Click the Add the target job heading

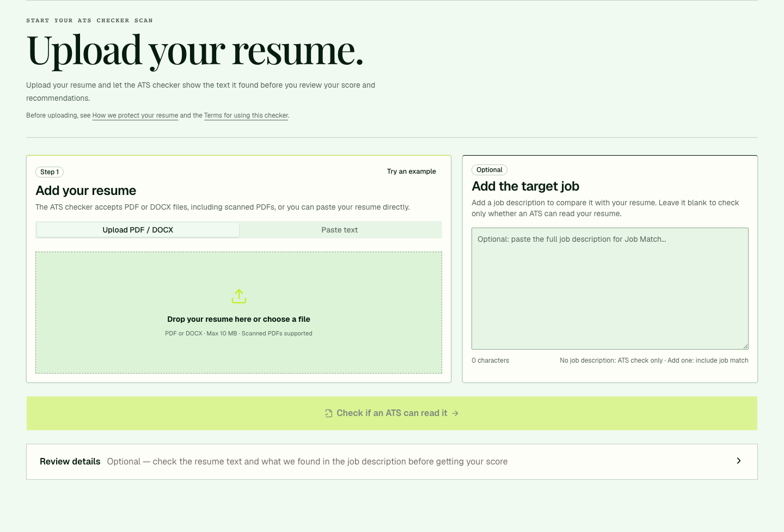pos(525,186)
